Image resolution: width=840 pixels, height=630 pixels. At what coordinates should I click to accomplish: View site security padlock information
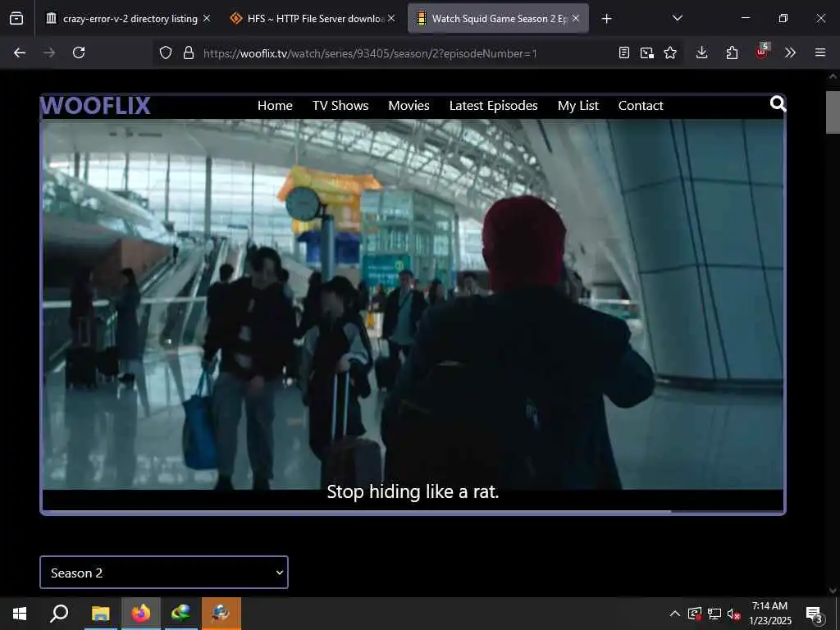tap(188, 52)
